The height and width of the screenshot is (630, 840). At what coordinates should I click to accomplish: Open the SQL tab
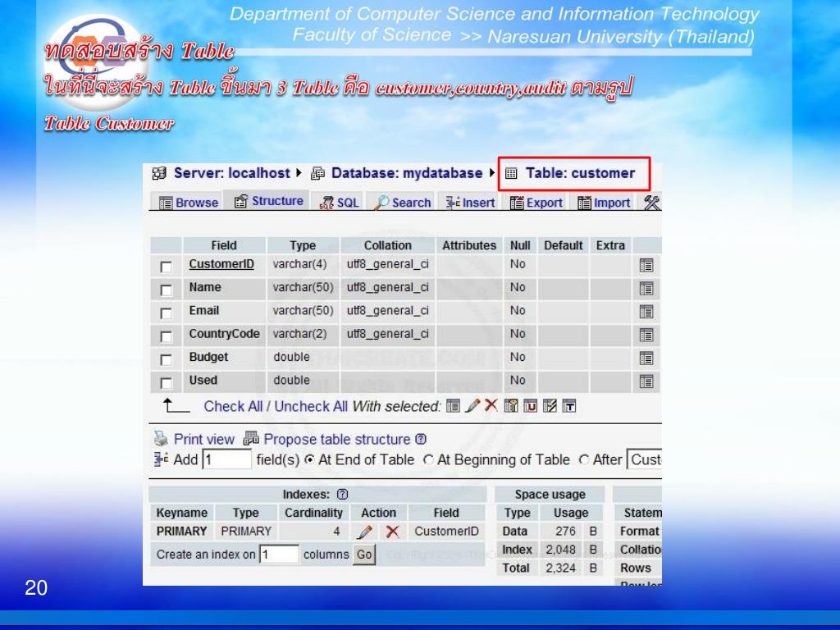(x=339, y=203)
